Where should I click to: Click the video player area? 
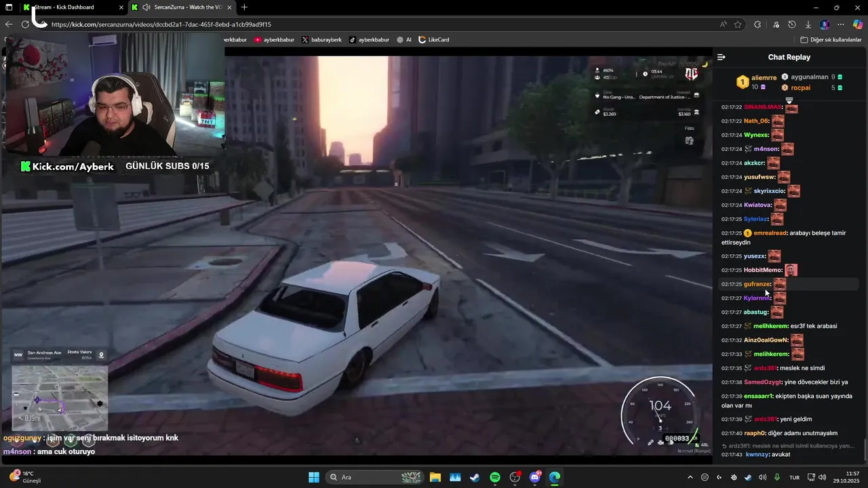(x=356, y=256)
